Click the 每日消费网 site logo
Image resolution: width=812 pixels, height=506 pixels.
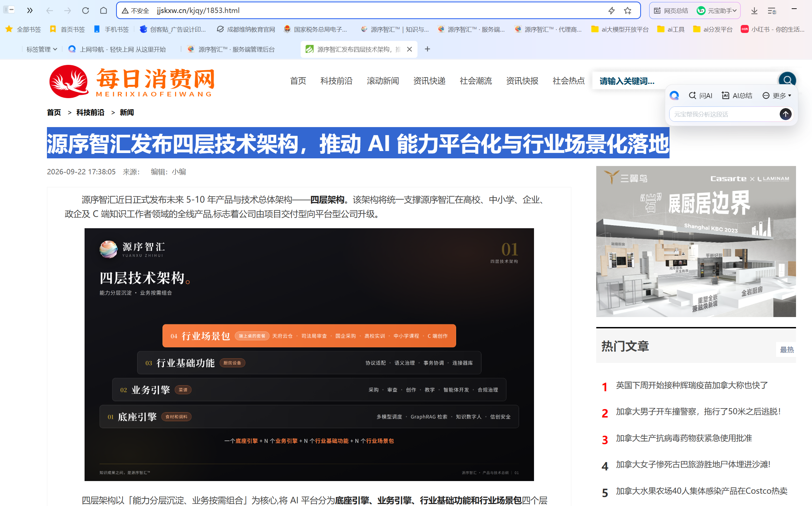pos(132,82)
